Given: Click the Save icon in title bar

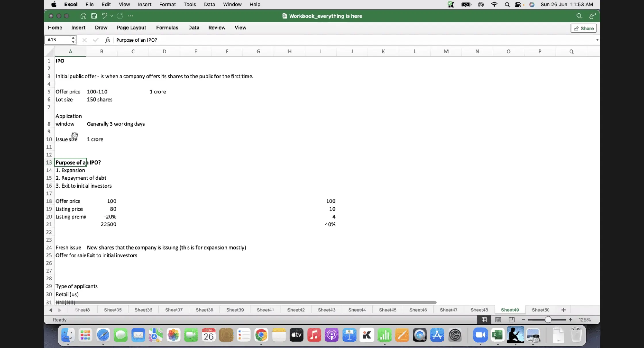Looking at the screenshot, I should (x=94, y=16).
